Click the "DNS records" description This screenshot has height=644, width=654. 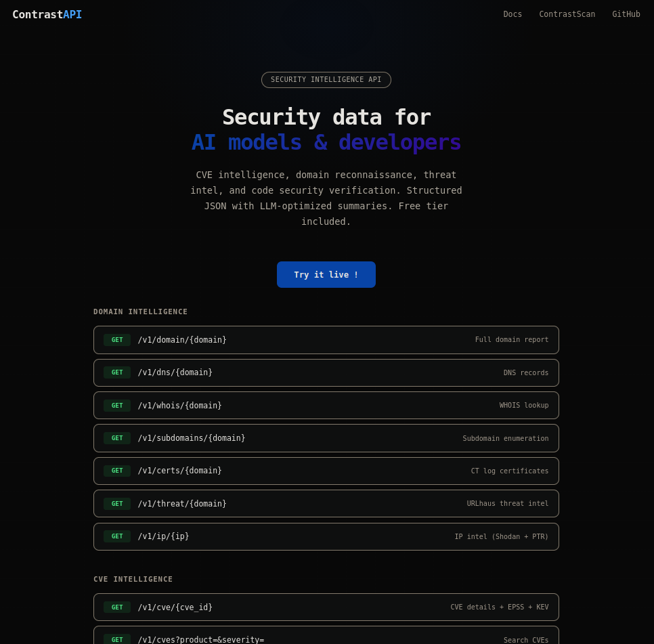[x=525, y=372]
